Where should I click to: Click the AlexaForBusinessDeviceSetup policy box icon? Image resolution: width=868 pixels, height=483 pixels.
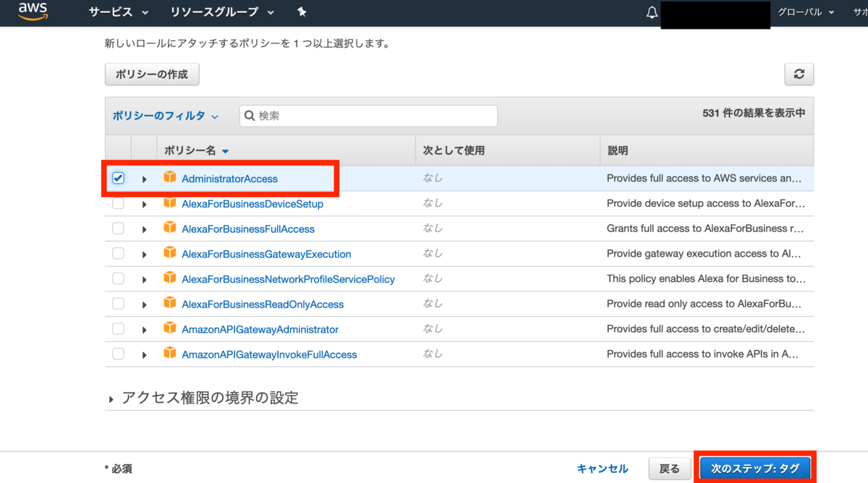(170, 202)
